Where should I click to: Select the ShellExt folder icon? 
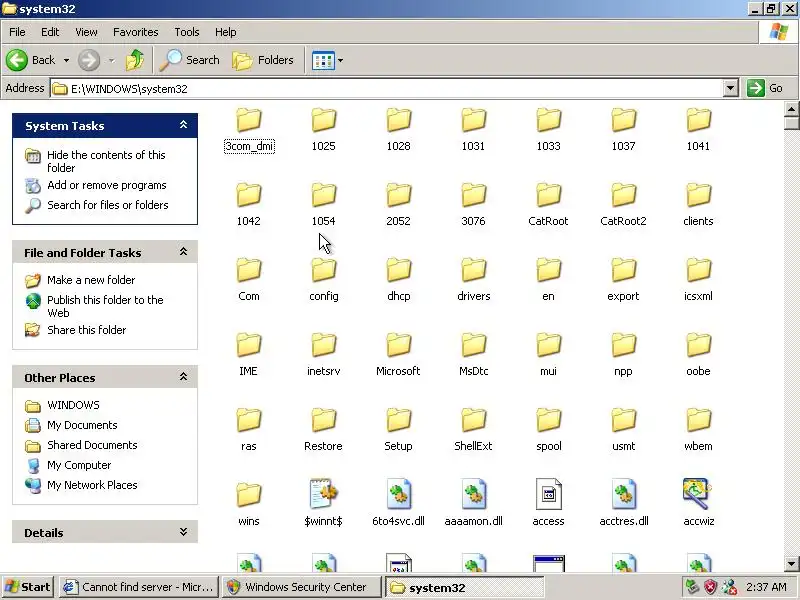[473, 420]
